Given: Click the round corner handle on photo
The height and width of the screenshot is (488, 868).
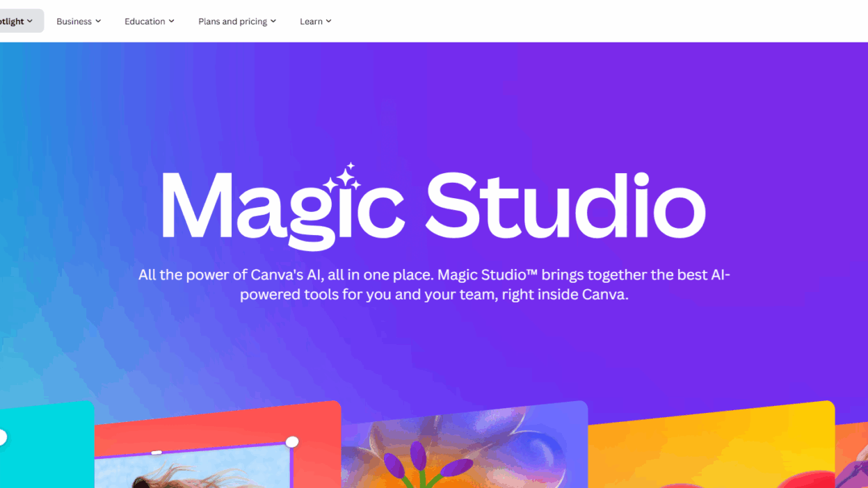Looking at the screenshot, I should [x=292, y=441].
